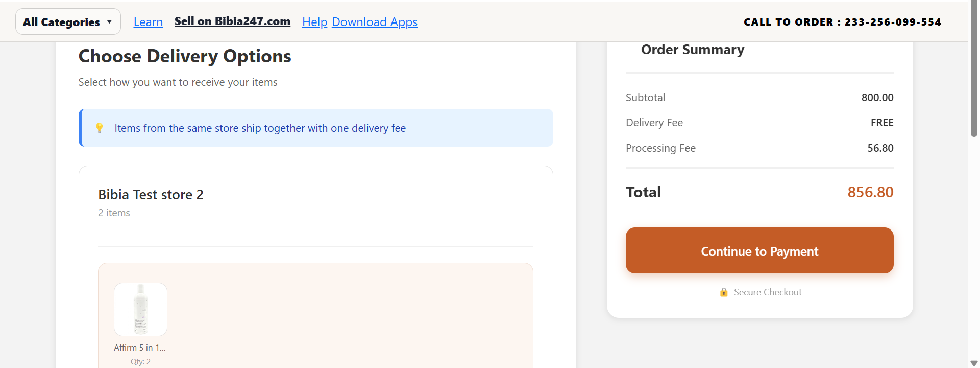Click the padlock icon next to Secure Checkout
Image resolution: width=980 pixels, height=368 pixels.
click(x=724, y=292)
